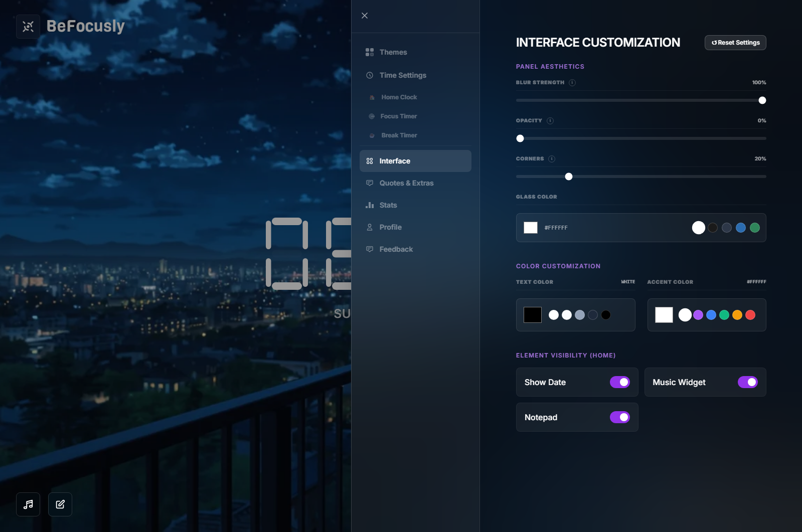
Task: Close the settings panel with the X
Action: (365, 16)
